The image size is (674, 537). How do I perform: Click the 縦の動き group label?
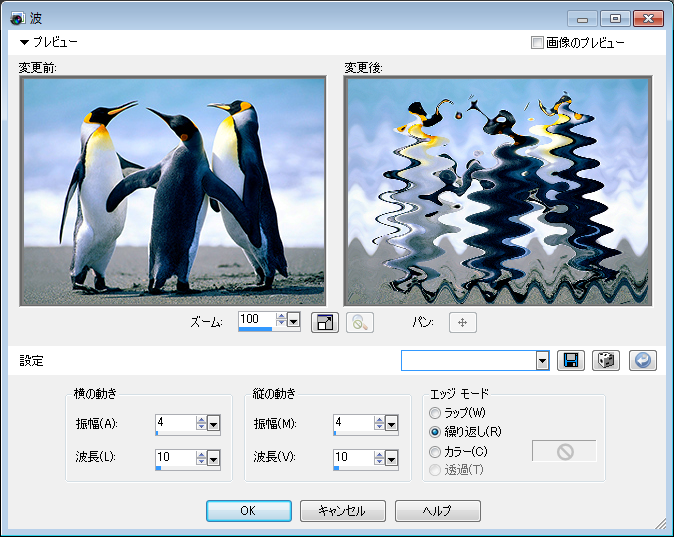274,393
